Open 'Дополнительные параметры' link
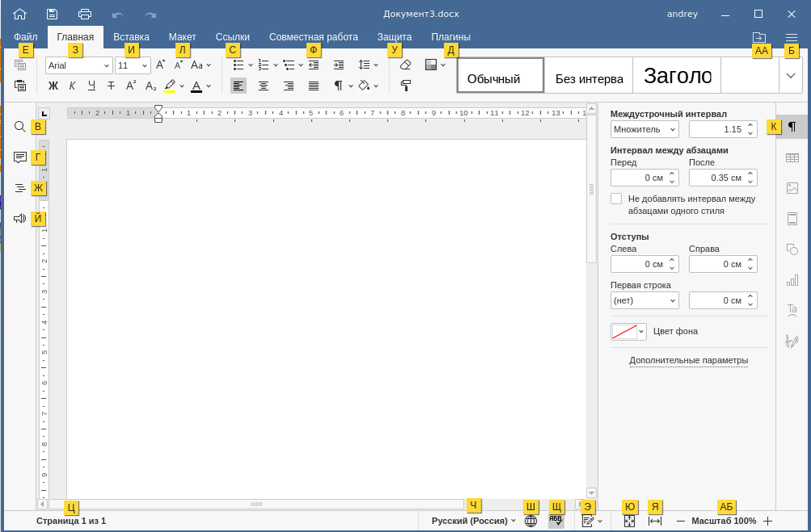The image size is (811, 532). tap(688, 360)
